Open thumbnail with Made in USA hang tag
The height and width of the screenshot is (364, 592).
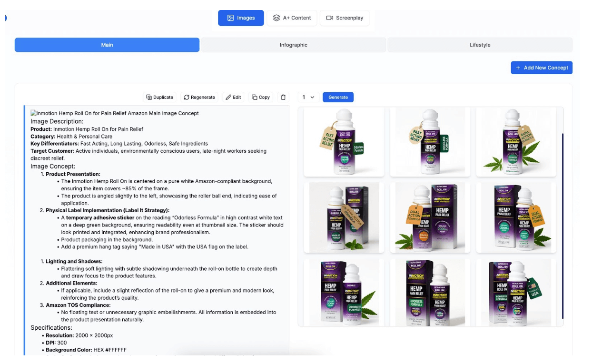tap(516, 292)
